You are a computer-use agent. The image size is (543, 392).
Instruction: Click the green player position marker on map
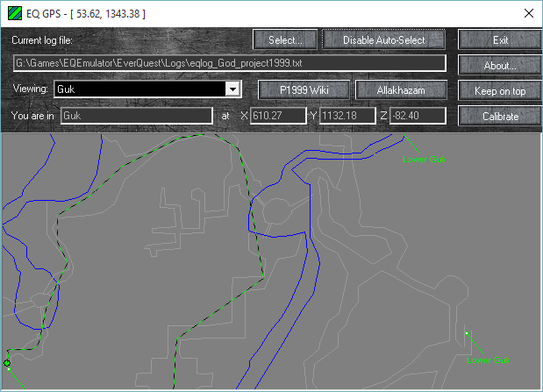[7, 362]
